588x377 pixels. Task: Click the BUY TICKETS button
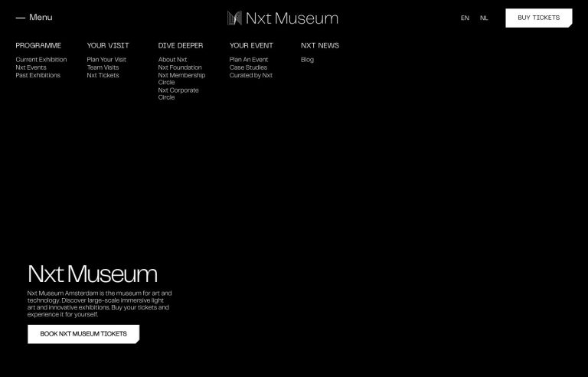click(x=538, y=18)
